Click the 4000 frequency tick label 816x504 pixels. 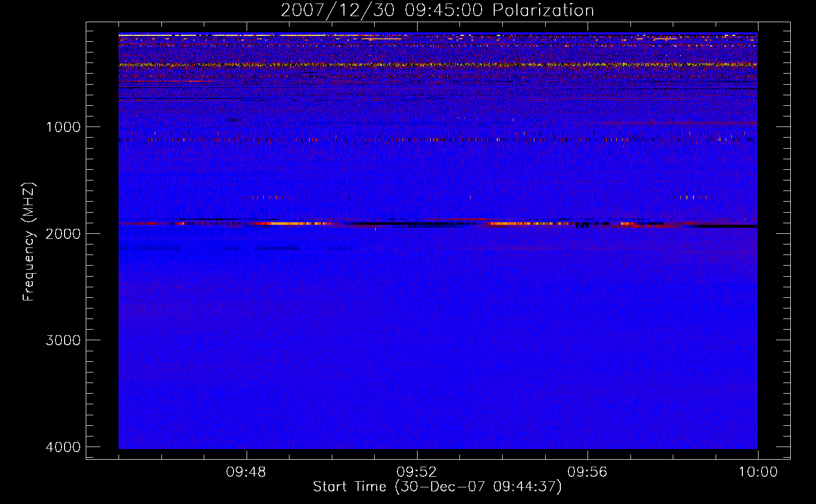pos(63,447)
